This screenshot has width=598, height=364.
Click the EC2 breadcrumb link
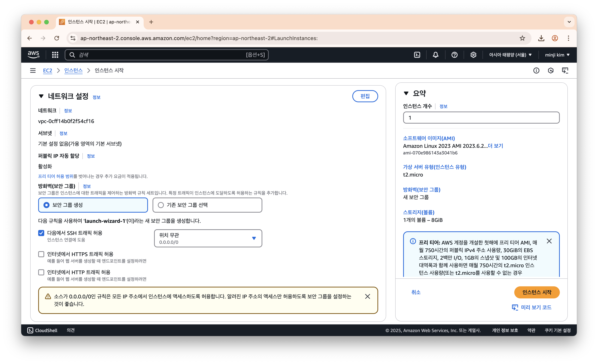[48, 70]
